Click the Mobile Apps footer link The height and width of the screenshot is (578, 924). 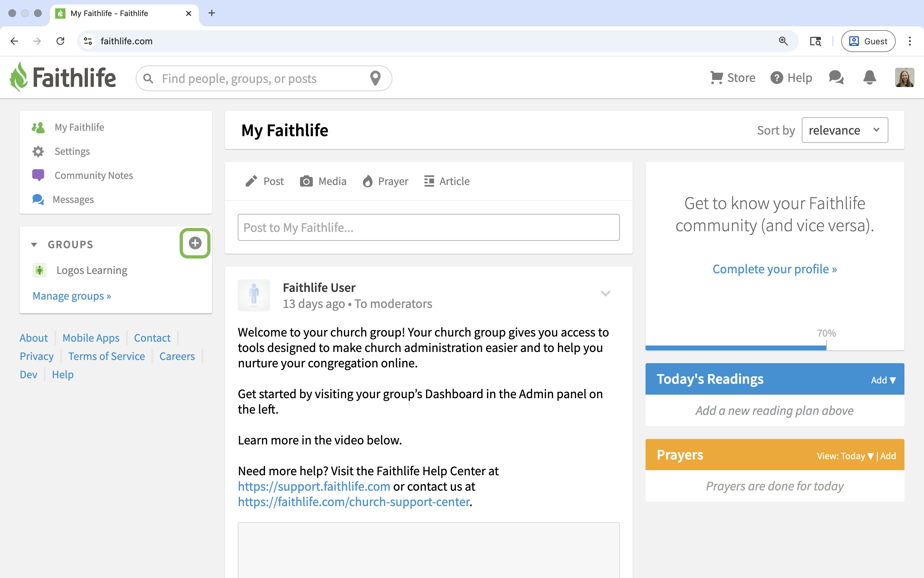[x=91, y=338]
